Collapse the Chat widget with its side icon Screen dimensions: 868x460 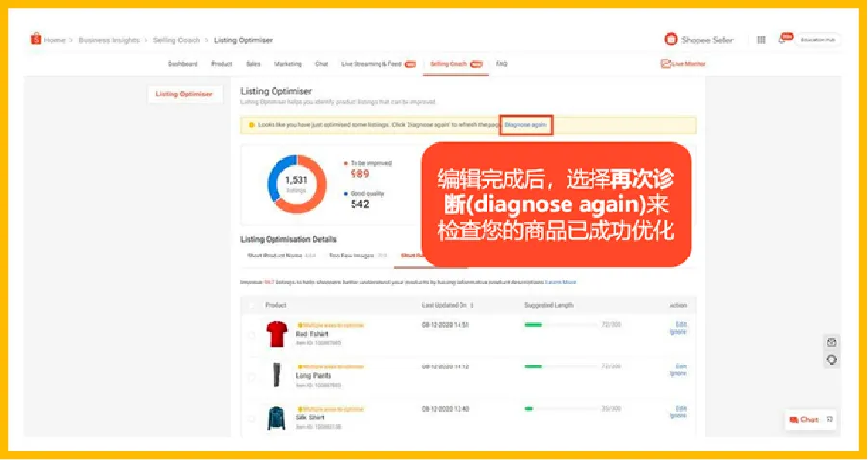[829, 419]
